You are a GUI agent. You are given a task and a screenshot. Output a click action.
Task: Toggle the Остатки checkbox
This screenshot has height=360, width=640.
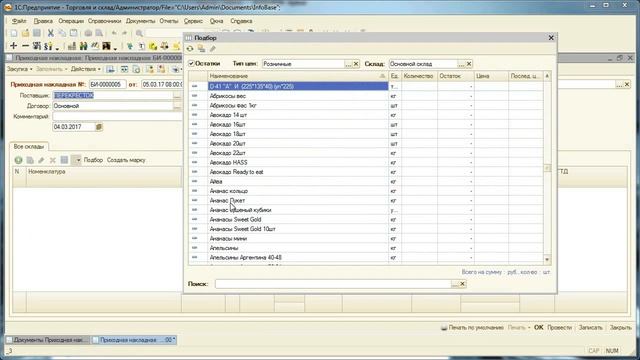click(x=191, y=64)
